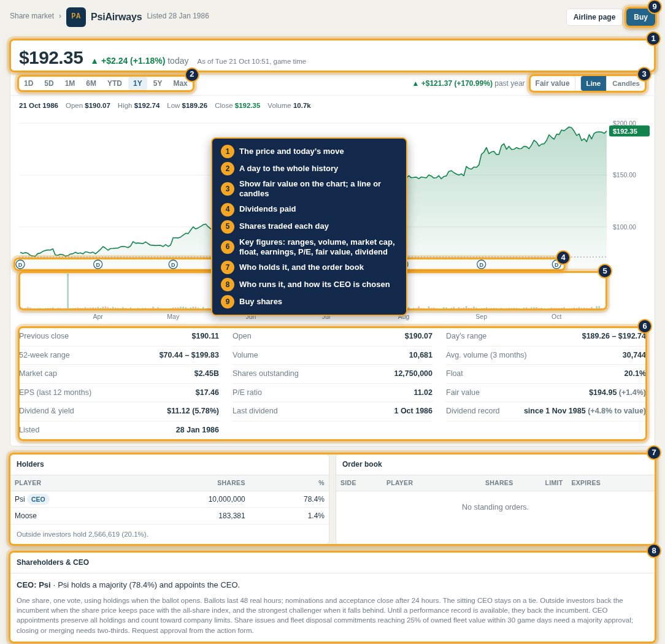Click the PA airline logo badge
665x644 pixels.
76,17
